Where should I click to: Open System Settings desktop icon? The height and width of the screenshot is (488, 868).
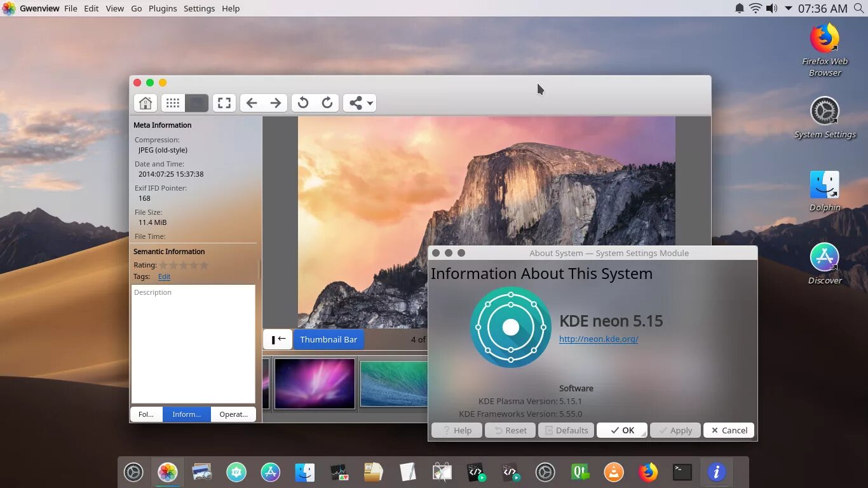[x=825, y=118]
